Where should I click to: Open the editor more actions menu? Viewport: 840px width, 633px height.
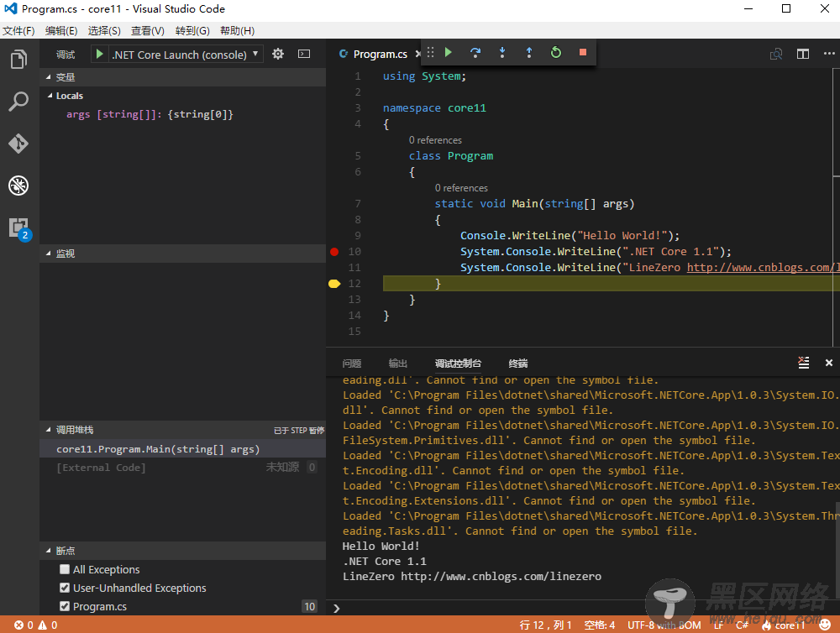pos(829,54)
